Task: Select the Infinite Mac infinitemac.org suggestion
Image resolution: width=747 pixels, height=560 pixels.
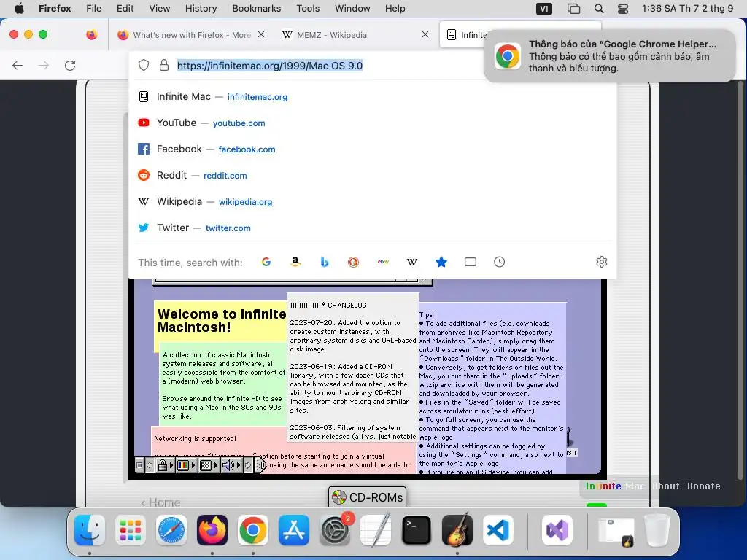Action: tap(373, 97)
